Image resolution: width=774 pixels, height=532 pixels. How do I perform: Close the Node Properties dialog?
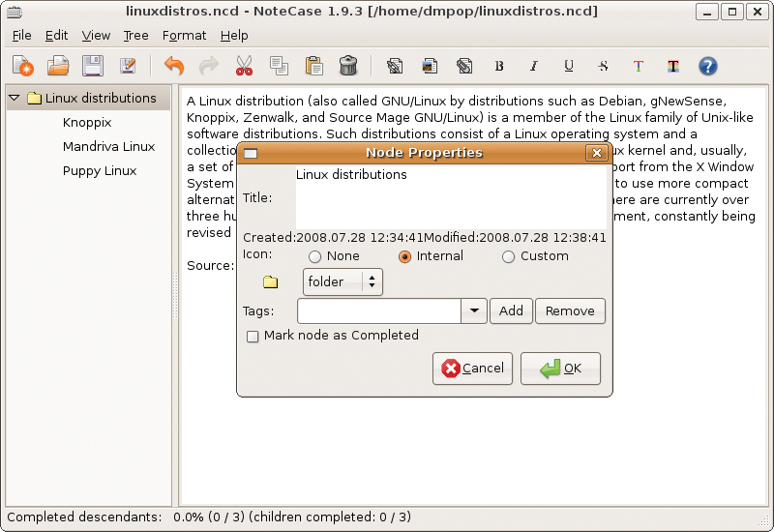click(x=597, y=153)
